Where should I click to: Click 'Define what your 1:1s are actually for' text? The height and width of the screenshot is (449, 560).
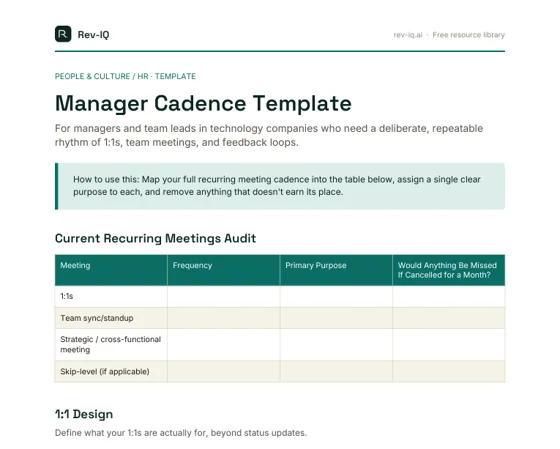(x=181, y=433)
